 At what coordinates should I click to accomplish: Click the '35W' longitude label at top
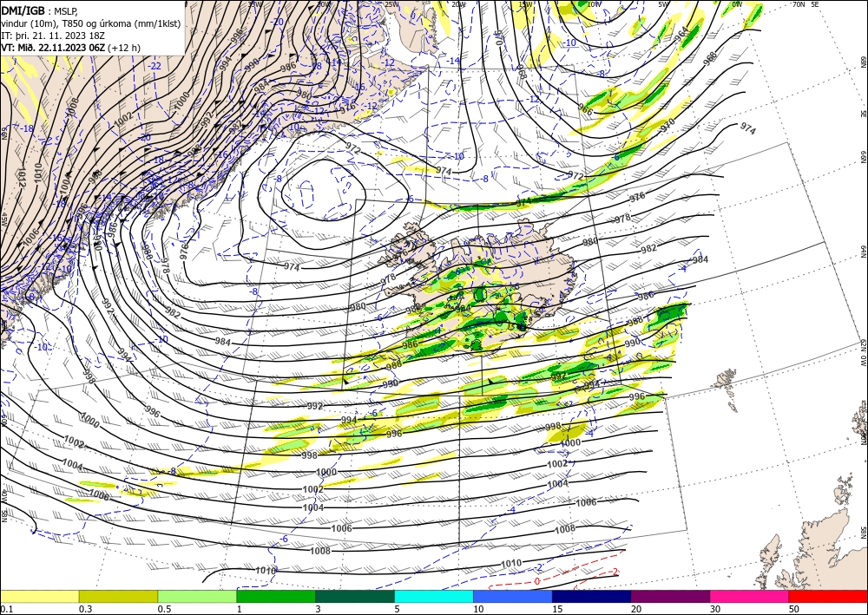pyautogui.click(x=255, y=3)
